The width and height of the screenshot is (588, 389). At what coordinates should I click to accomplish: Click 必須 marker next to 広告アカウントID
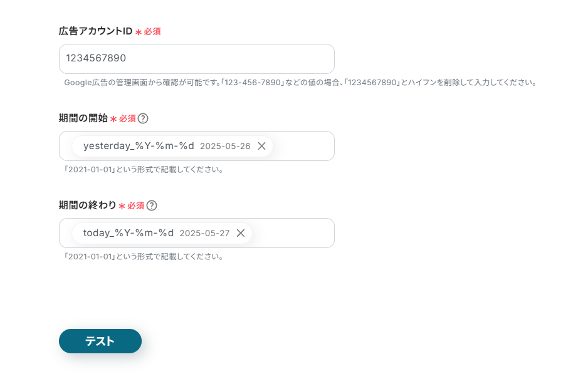coord(152,31)
